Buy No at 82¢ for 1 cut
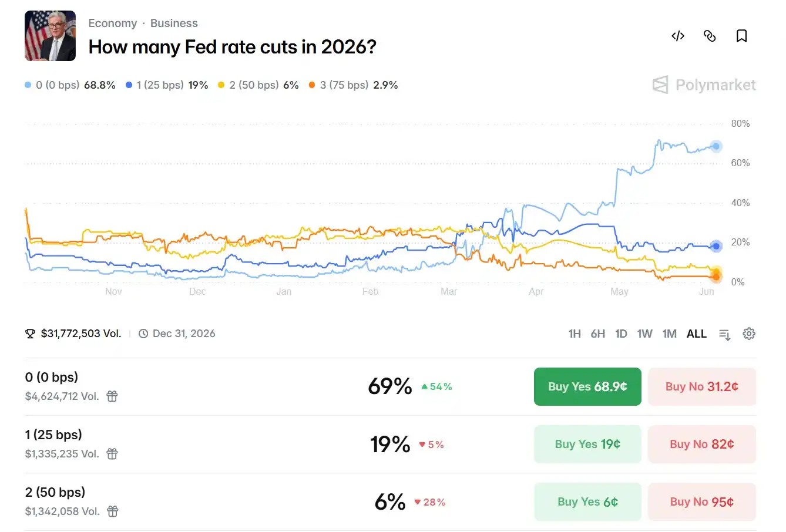 point(702,445)
